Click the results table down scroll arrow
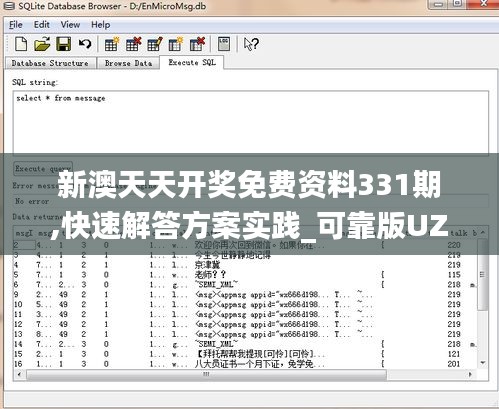Screen dimensions: 499x409 click(483, 363)
